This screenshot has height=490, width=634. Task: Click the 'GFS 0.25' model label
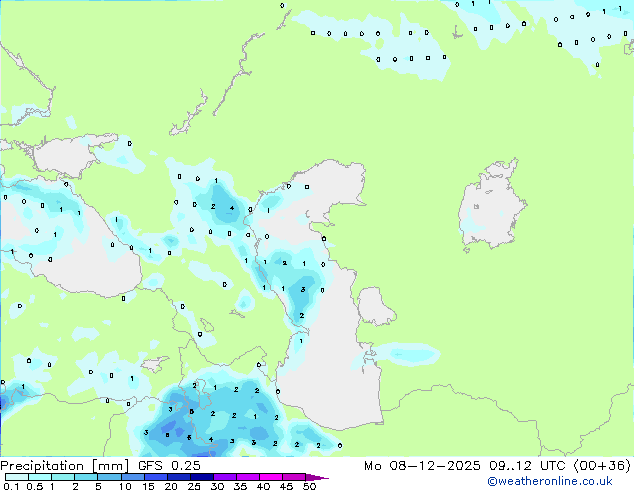pyautogui.click(x=169, y=466)
